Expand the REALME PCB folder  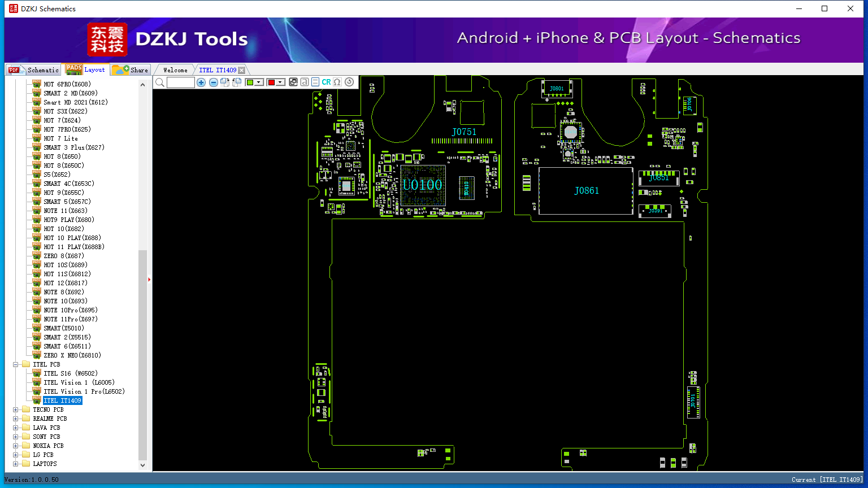click(x=16, y=419)
